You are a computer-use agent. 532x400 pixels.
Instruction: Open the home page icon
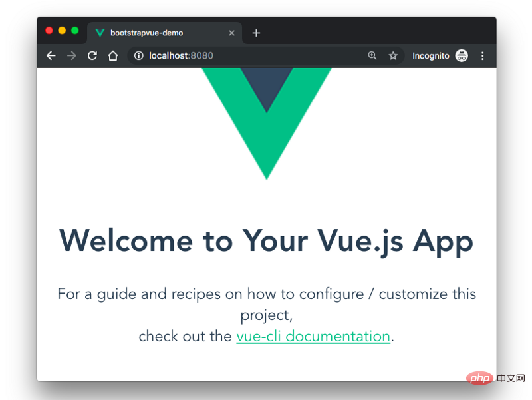point(113,55)
